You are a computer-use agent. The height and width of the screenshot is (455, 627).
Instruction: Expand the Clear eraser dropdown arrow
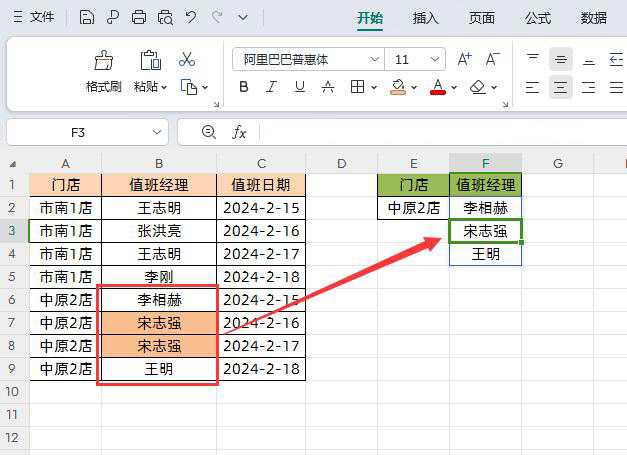pyautogui.click(x=494, y=87)
